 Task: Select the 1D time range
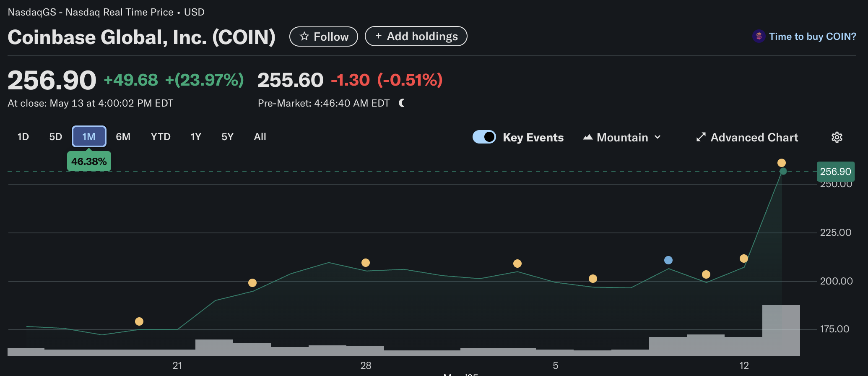(23, 137)
